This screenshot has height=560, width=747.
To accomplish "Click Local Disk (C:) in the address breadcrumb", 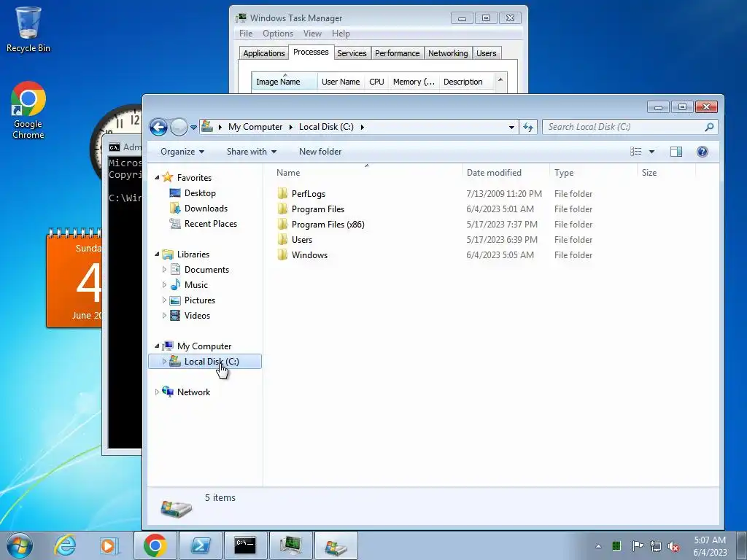I will [326, 127].
